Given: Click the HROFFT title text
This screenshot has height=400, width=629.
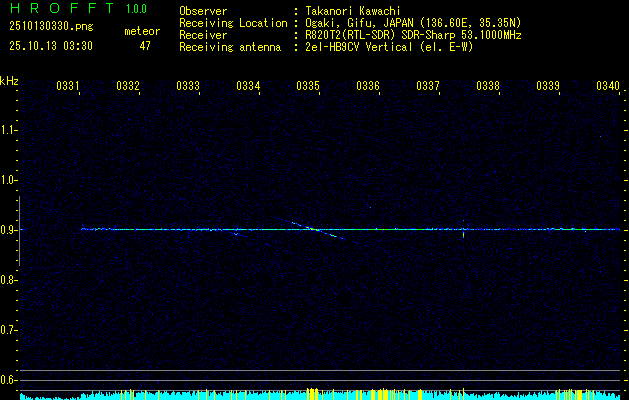Looking at the screenshot, I should click(x=62, y=8).
